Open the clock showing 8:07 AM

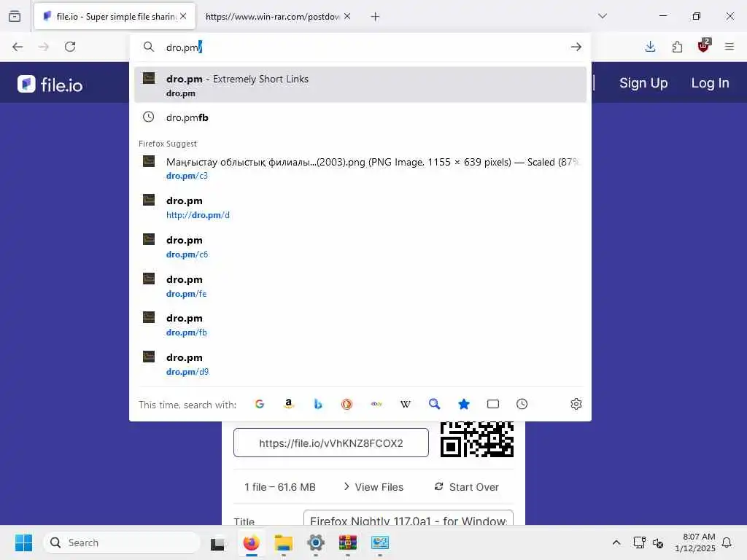pos(695,542)
